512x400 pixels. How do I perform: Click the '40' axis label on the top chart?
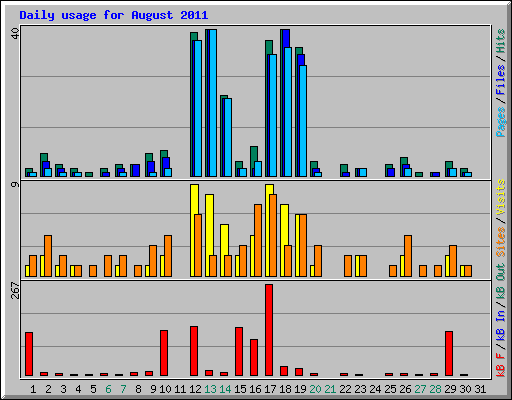click(15, 33)
